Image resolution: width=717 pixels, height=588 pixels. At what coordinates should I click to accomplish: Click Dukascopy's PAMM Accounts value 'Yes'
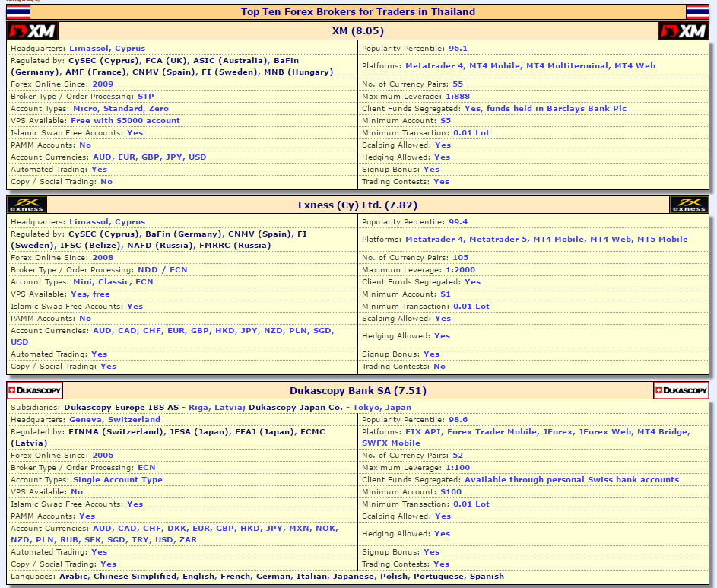(x=87, y=516)
